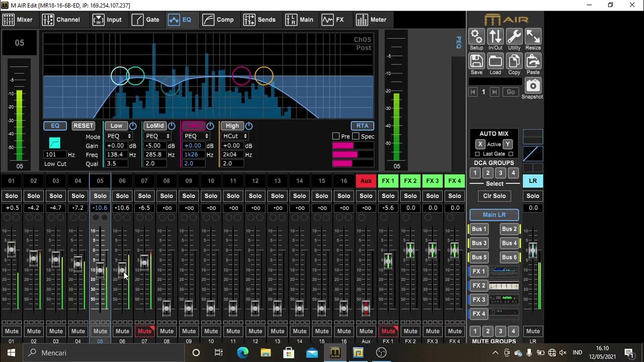Open LoMid band Mode dropdown
The image size is (644, 362).
[157, 136]
